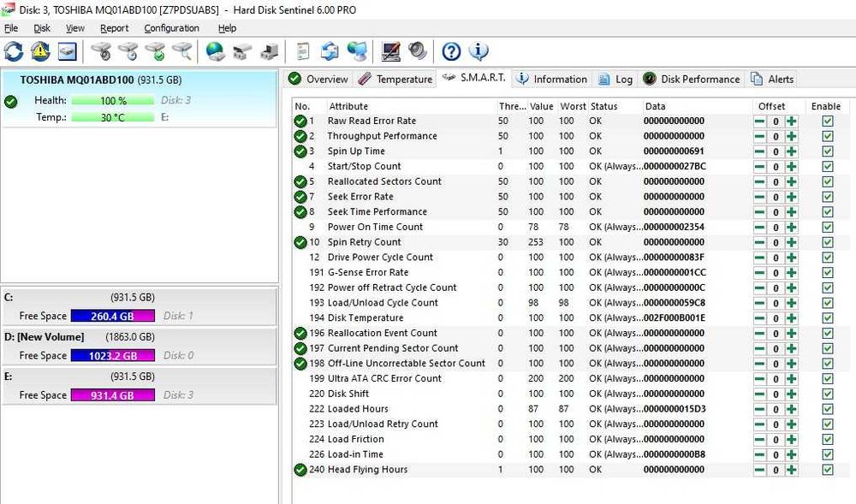Decrease offset for Load/Unload Cycle Count
This screenshot has height=504, width=856.
tap(759, 303)
